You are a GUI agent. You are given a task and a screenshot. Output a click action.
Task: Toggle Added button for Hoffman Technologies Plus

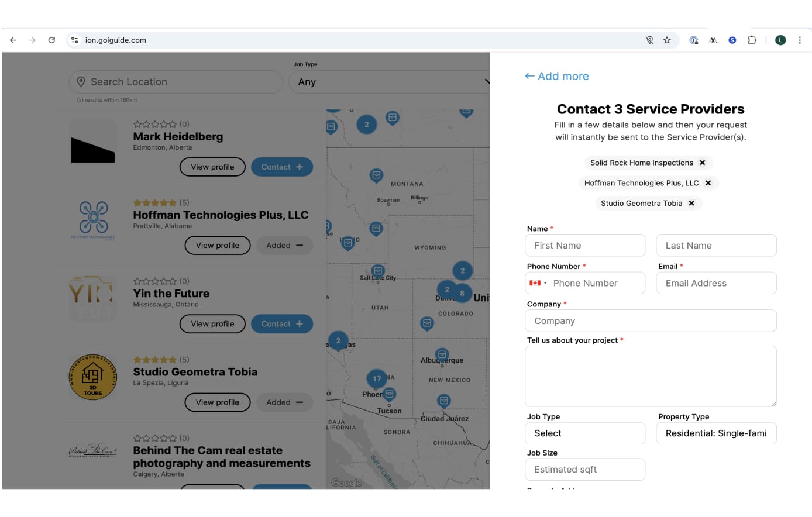(284, 246)
